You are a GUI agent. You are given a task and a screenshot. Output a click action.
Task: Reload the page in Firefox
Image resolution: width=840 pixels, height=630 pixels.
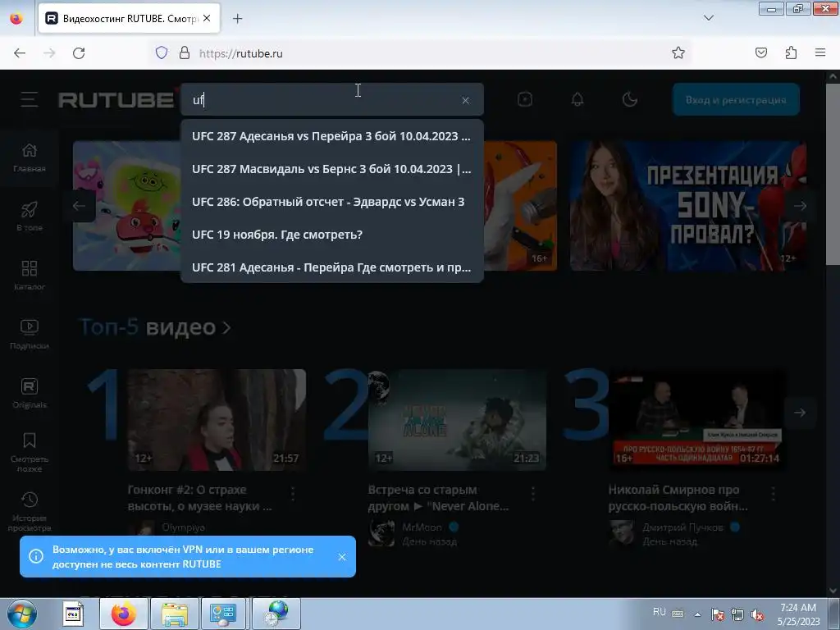(x=79, y=53)
